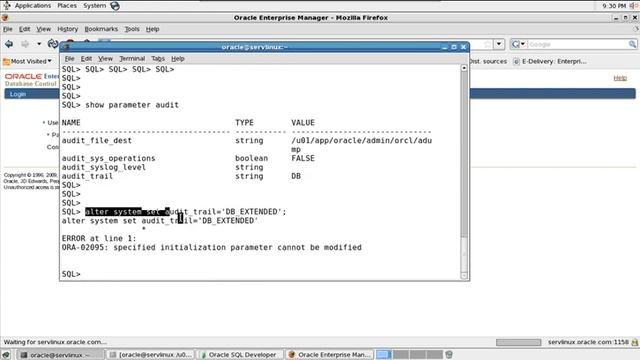
Task: Close the oracle@servlinux terminal window
Action: coord(463,47)
